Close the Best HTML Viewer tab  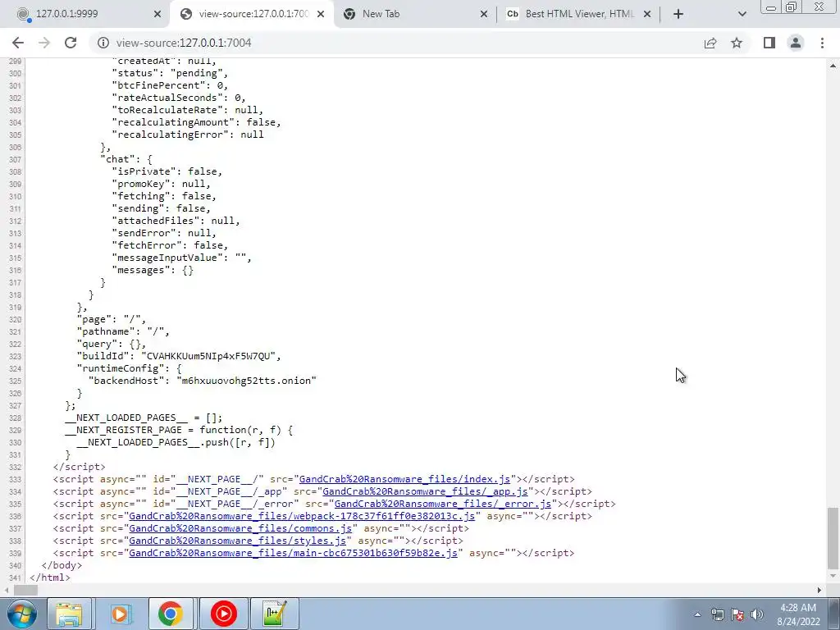[x=647, y=14]
